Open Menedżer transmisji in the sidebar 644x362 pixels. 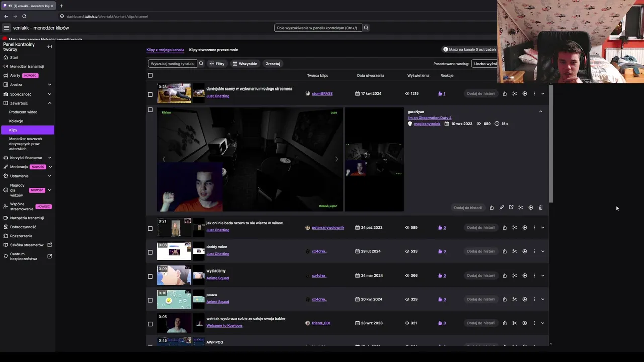27,67
